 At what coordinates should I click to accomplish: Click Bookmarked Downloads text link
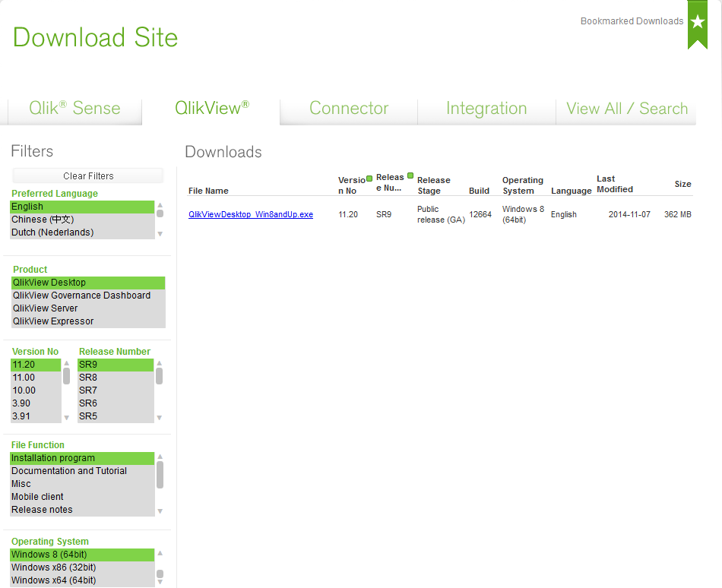[632, 21]
